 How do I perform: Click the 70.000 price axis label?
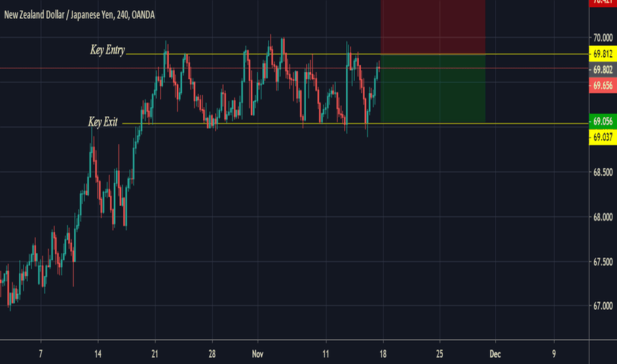(602, 38)
